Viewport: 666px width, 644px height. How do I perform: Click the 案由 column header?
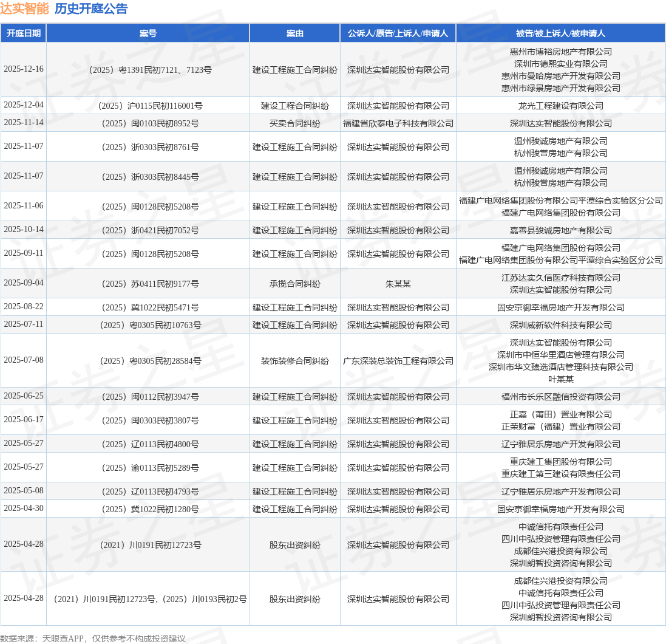(295, 33)
